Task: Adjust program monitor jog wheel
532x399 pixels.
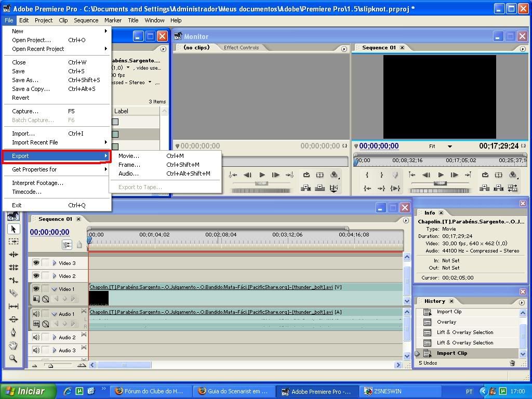Action: tap(440, 191)
